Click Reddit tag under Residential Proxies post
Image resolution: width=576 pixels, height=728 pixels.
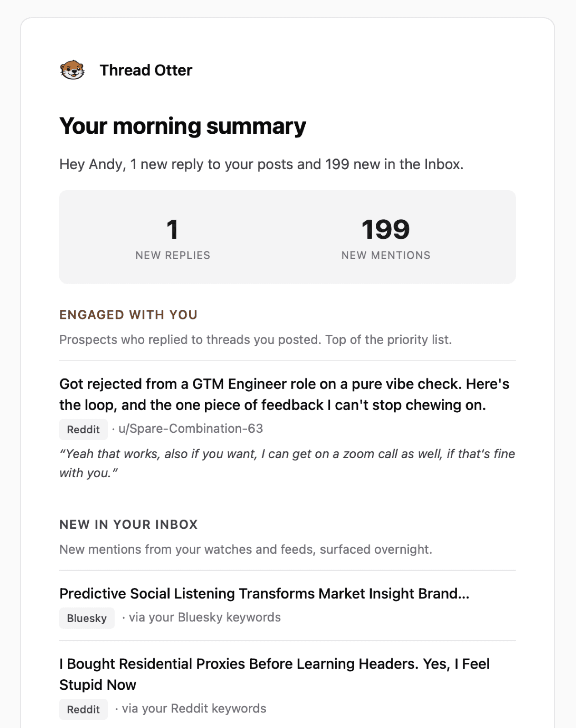pos(83,709)
